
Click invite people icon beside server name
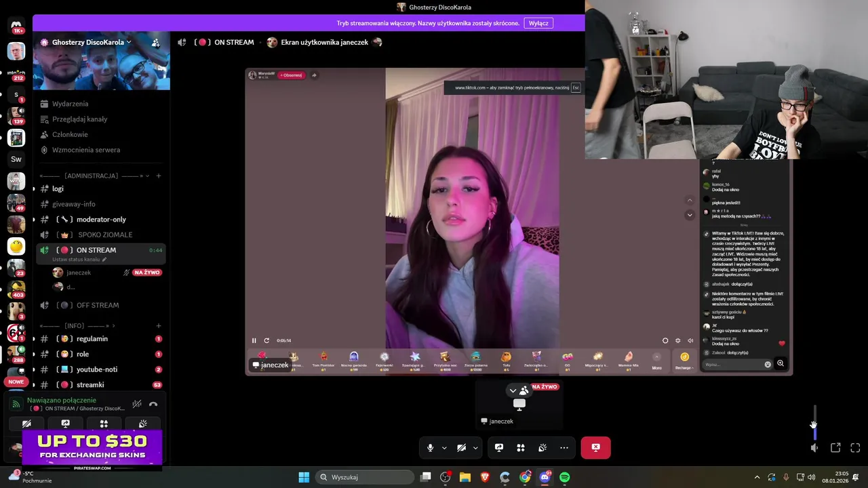(156, 42)
